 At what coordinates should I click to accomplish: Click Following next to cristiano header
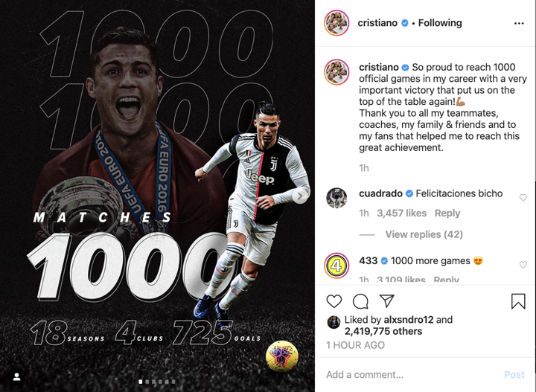pos(440,23)
